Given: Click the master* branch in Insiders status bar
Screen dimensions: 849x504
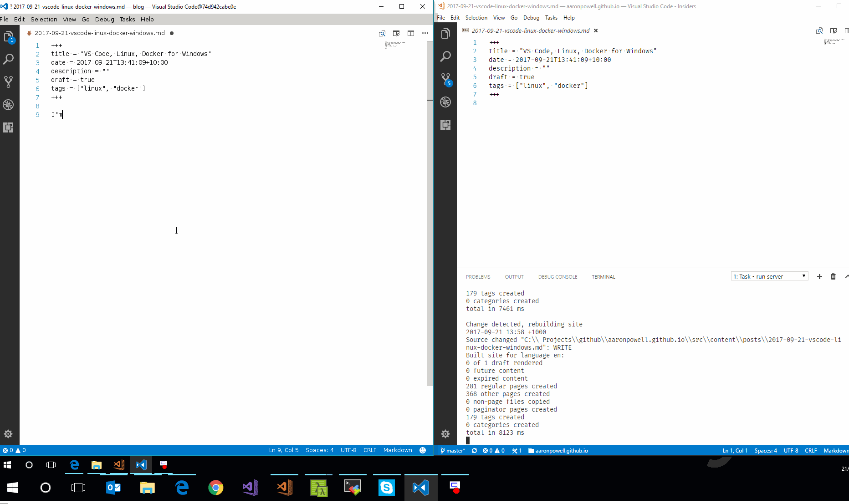Looking at the screenshot, I should coord(453,451).
